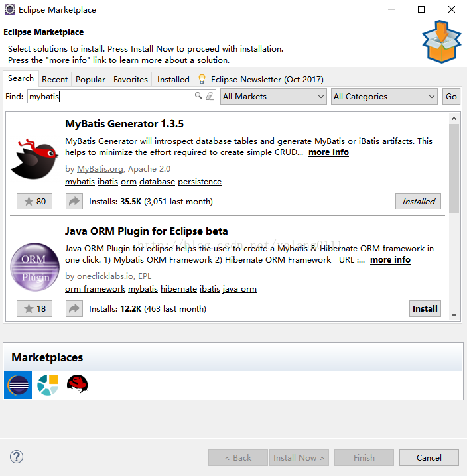The height and width of the screenshot is (476, 467).
Task: Click ibatis tag under Java ORM Plugin
Action: [210, 289]
